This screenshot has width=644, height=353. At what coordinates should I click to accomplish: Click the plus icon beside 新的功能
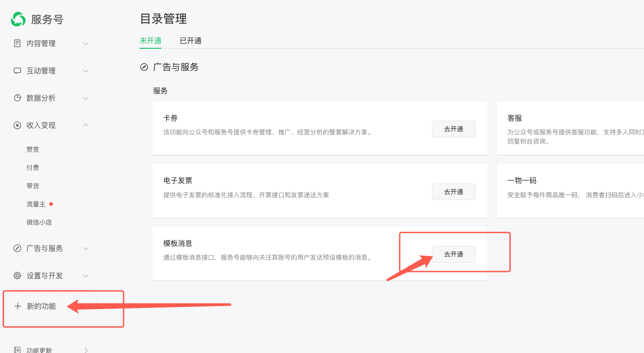tap(18, 306)
